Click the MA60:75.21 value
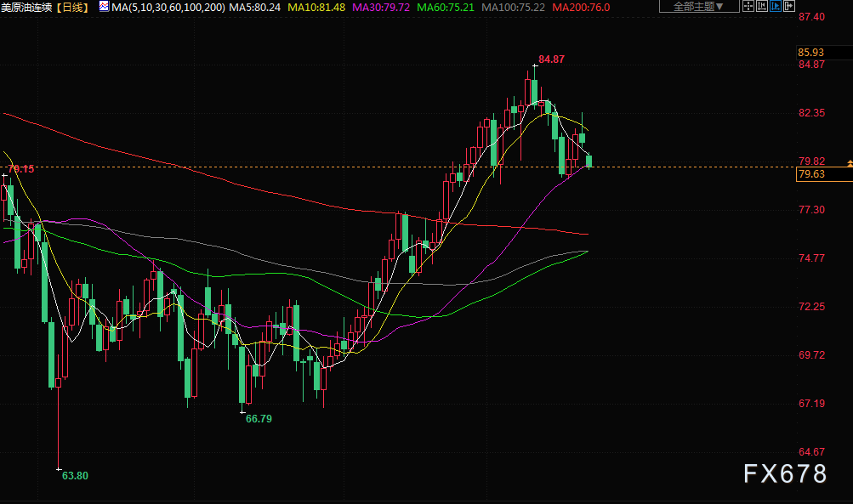The width and height of the screenshot is (853, 504). 446,8
